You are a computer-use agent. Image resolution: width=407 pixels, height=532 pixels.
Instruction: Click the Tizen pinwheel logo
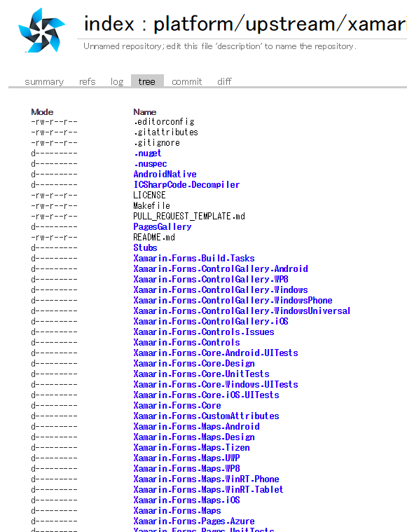point(41,30)
